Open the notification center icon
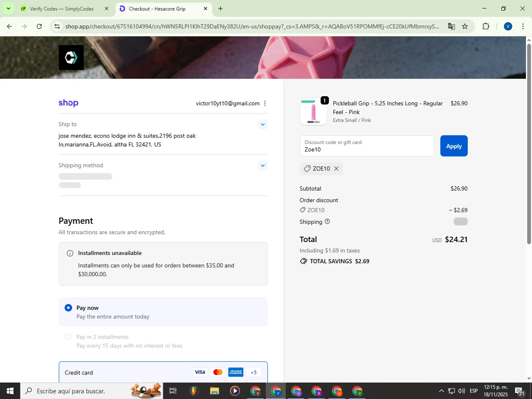 tap(520, 391)
